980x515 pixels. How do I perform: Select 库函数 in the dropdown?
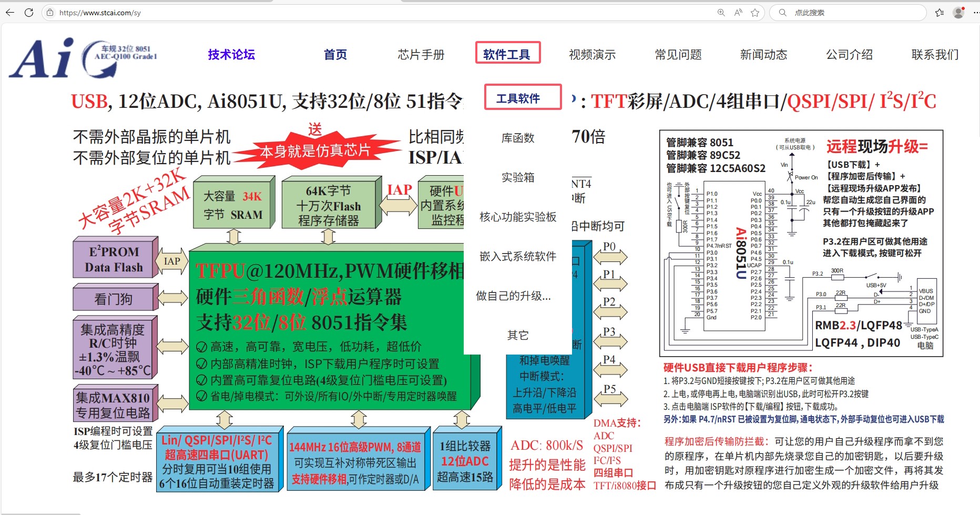click(x=518, y=138)
